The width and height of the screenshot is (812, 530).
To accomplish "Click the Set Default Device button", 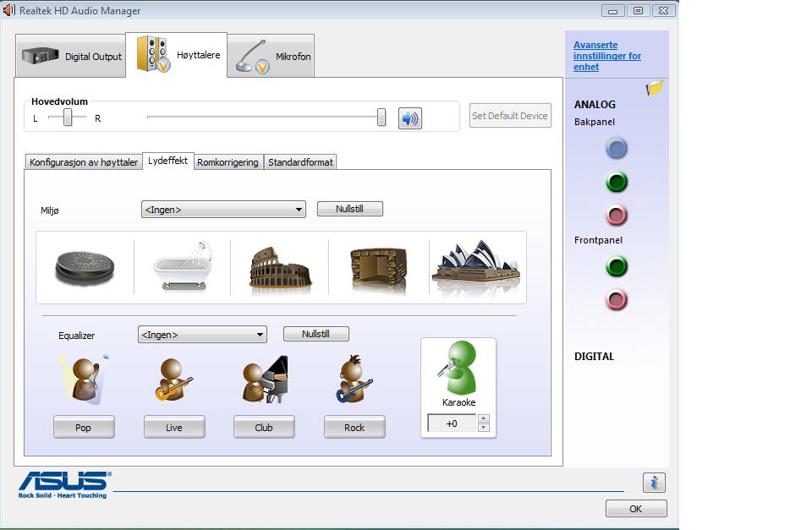I will click(x=509, y=116).
